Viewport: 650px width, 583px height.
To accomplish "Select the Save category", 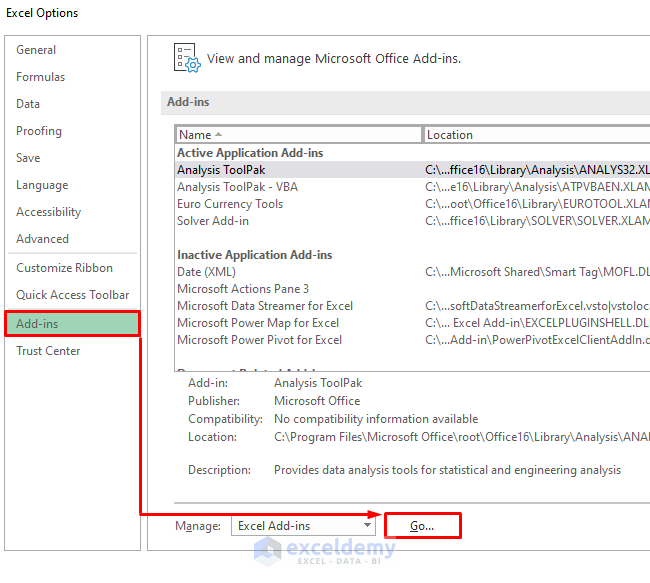I will click(28, 158).
